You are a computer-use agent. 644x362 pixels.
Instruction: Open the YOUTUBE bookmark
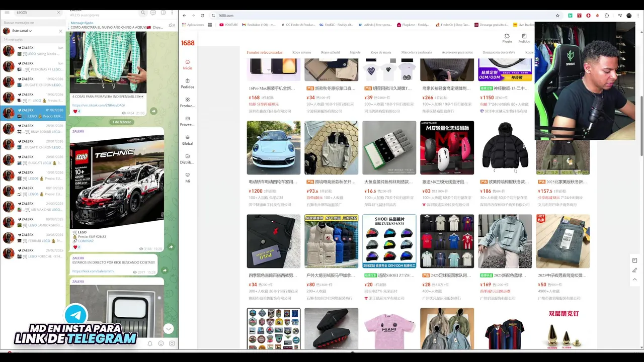pos(228,25)
